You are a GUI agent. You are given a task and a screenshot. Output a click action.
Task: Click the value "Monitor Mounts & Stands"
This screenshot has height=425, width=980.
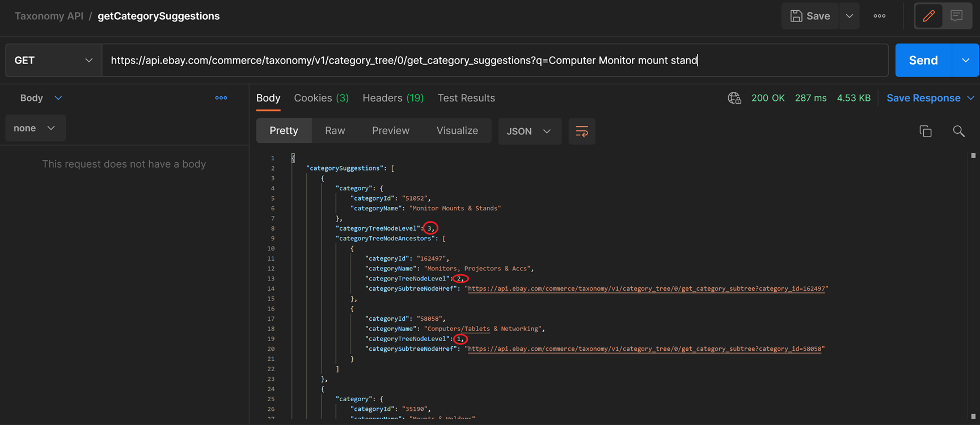tap(455, 208)
